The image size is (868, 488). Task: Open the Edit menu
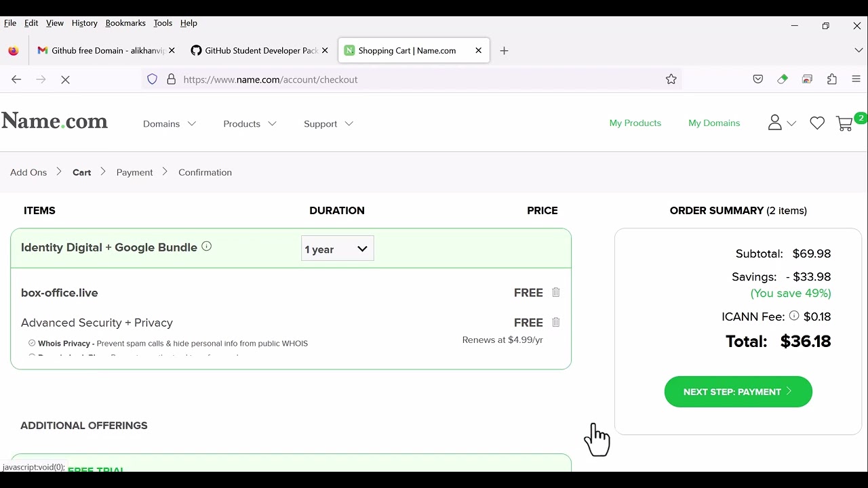(31, 23)
